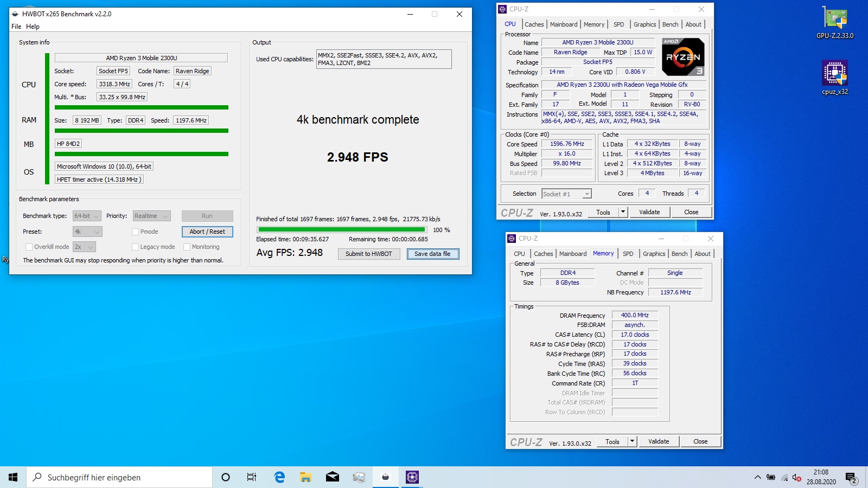
Task: Toggle the Legacy mode checkbox
Action: pyautogui.click(x=136, y=247)
